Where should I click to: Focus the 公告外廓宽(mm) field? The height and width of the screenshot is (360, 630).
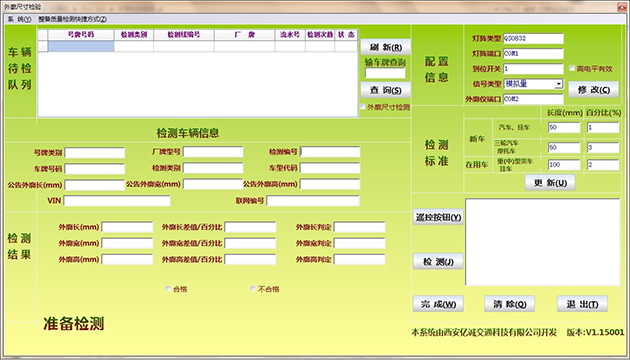[213, 184]
